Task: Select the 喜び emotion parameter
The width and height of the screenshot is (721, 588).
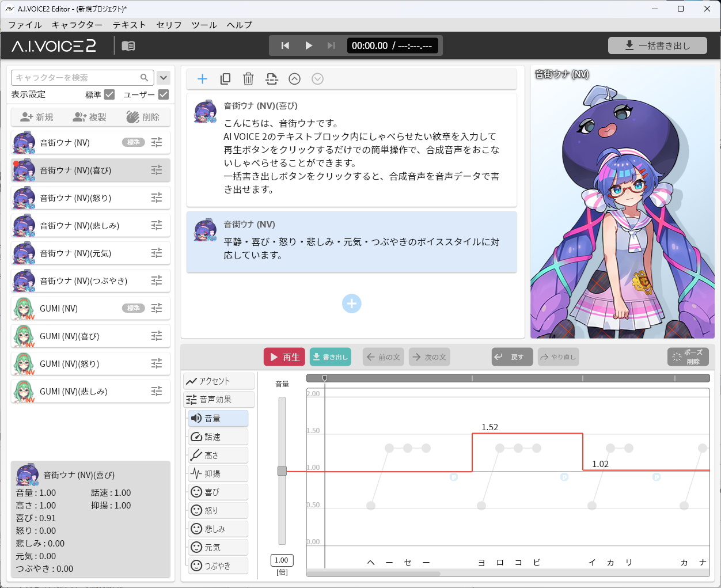Action: coord(218,492)
